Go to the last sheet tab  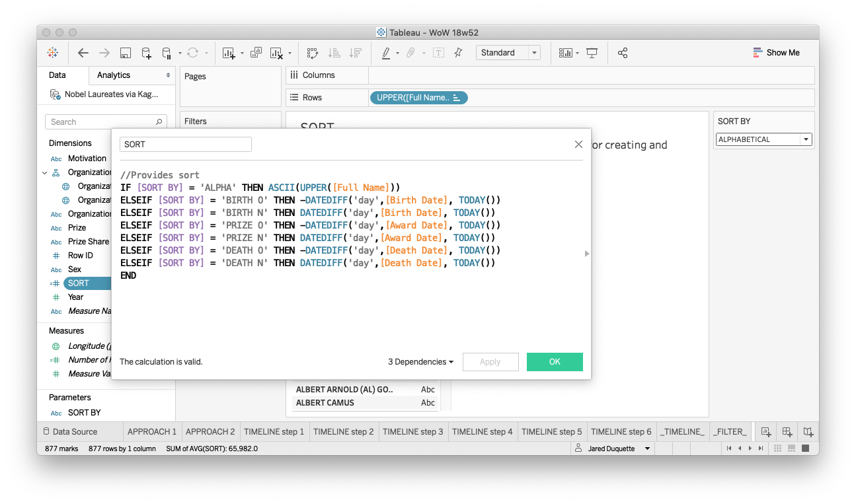coord(761,449)
